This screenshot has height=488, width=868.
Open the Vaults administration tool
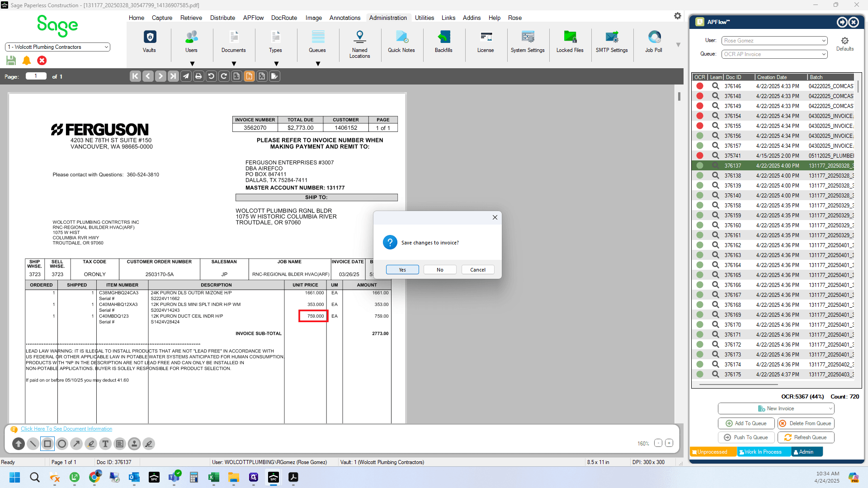point(149,42)
